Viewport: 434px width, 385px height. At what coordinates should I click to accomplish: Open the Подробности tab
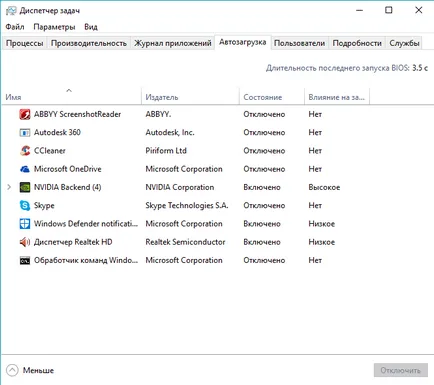pyautogui.click(x=357, y=43)
